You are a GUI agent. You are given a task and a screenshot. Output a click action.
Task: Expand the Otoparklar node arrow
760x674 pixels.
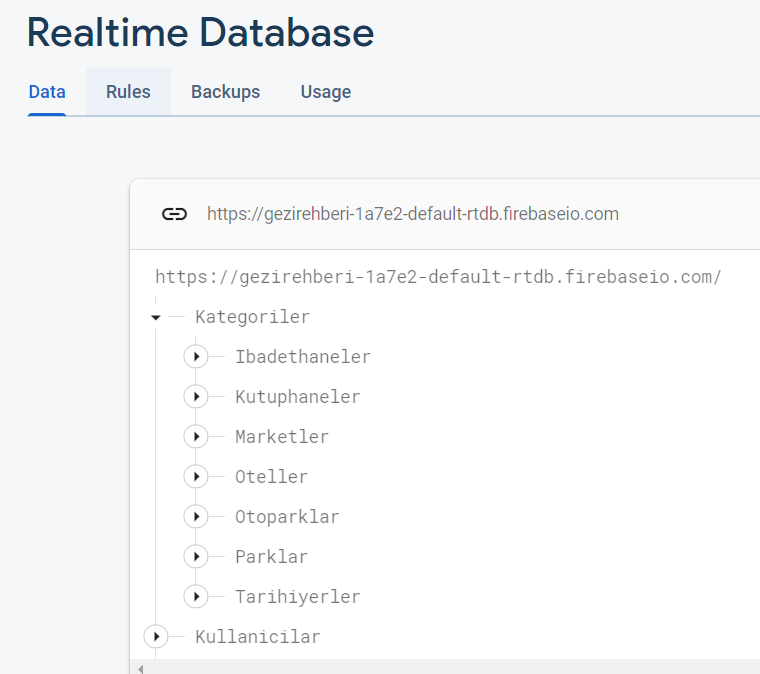click(196, 517)
